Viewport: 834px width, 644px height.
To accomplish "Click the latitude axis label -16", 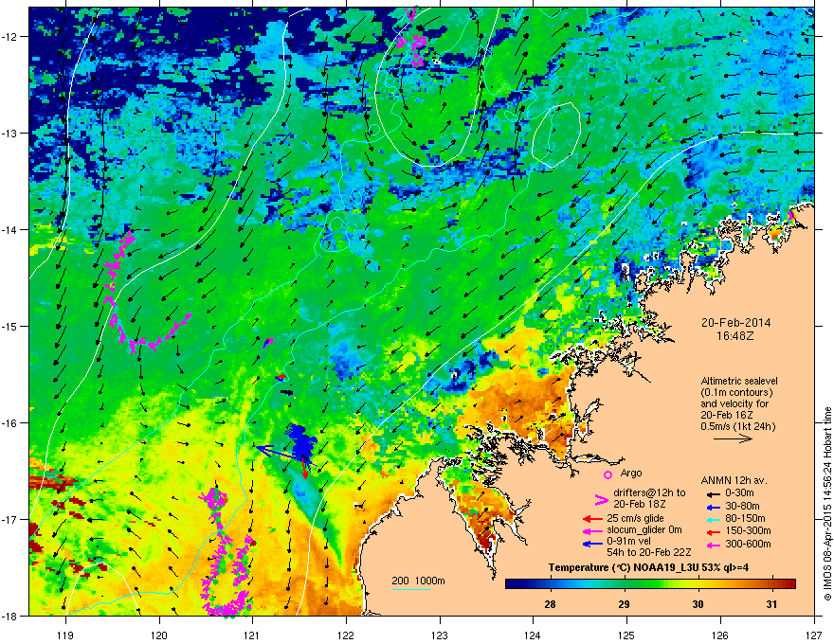I will pos(10,423).
